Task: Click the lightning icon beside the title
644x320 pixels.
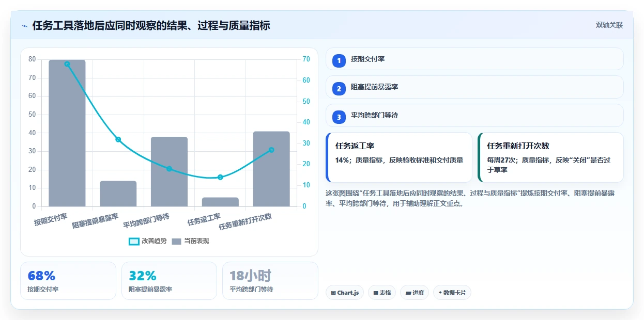Action: 25,26
